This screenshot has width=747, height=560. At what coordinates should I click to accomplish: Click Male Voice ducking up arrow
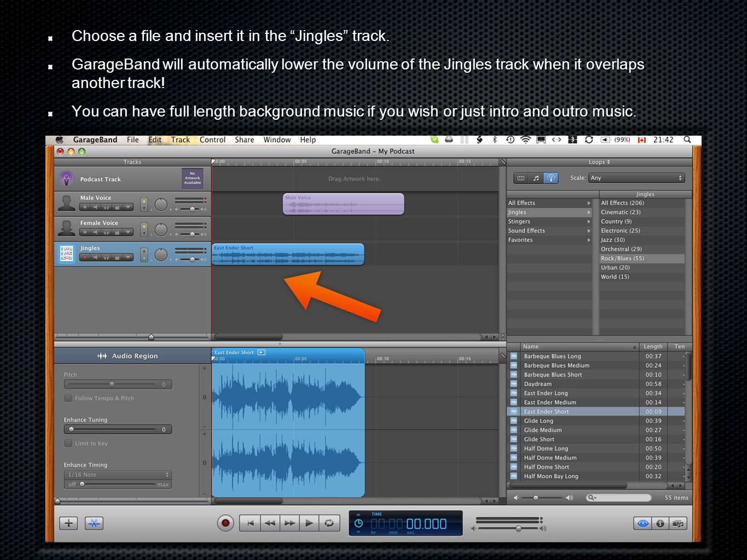tap(144, 201)
